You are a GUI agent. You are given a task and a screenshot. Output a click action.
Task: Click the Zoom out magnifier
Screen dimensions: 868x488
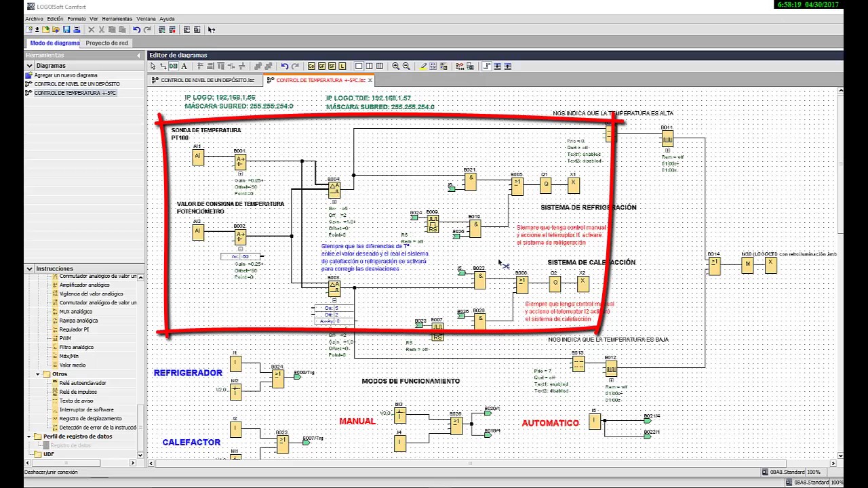point(406,66)
